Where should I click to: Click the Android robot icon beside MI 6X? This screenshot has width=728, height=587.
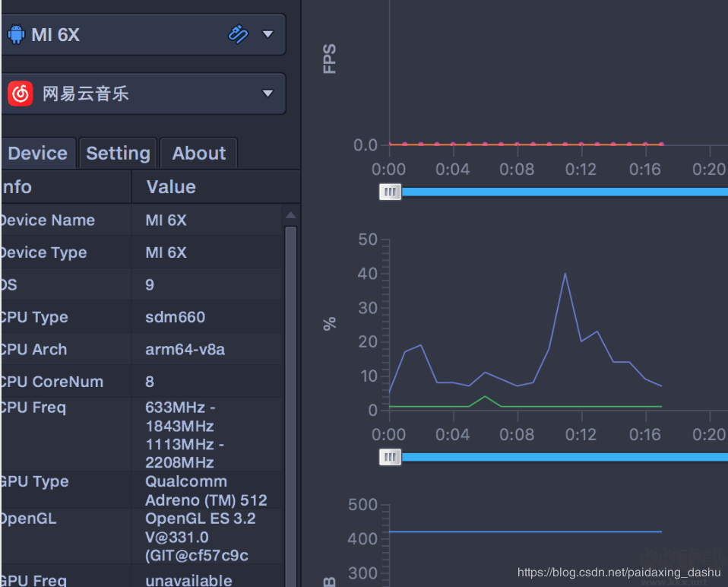coord(16,34)
